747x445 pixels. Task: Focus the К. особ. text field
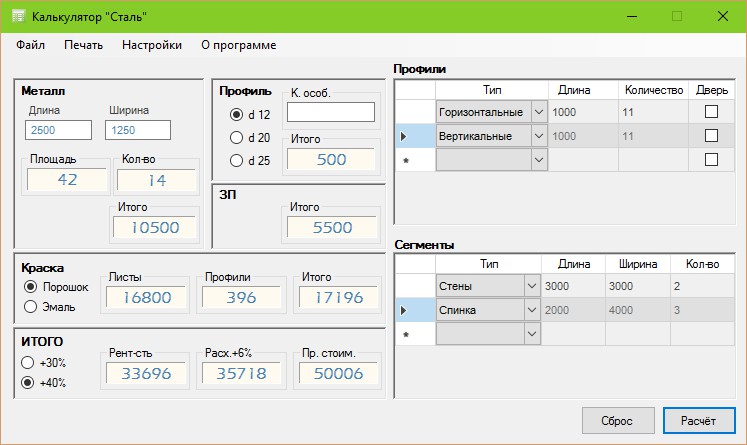[330, 112]
